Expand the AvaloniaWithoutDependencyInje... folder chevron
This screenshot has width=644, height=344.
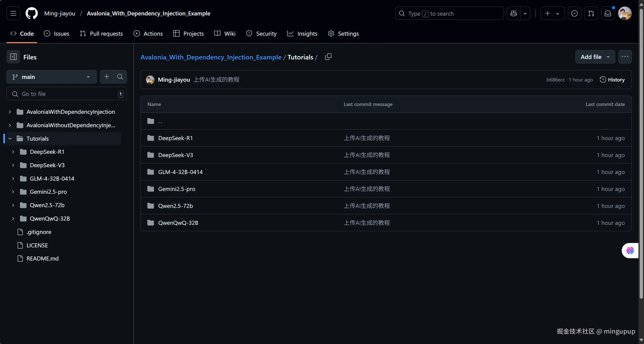coord(10,125)
